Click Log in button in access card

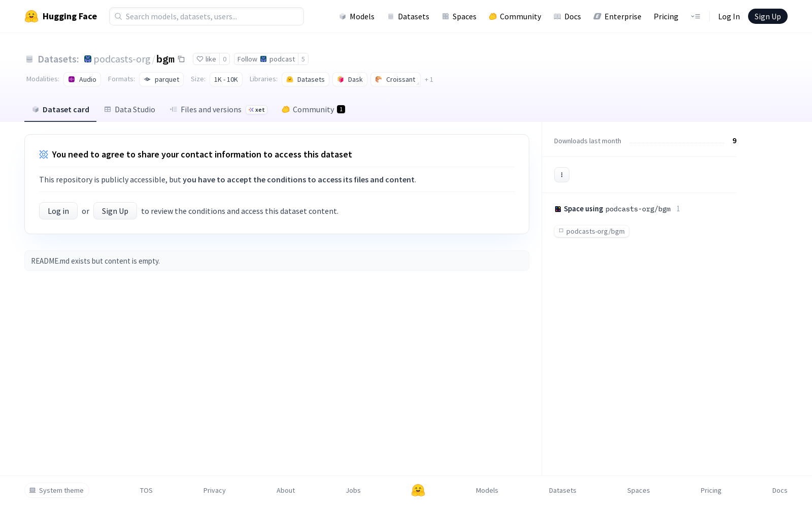click(x=58, y=211)
